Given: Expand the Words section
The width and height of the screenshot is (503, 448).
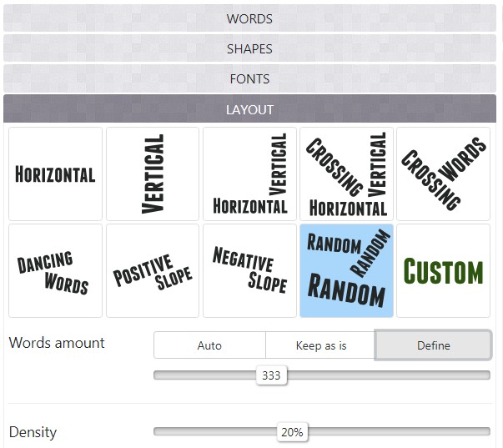Looking at the screenshot, I should coord(249,18).
